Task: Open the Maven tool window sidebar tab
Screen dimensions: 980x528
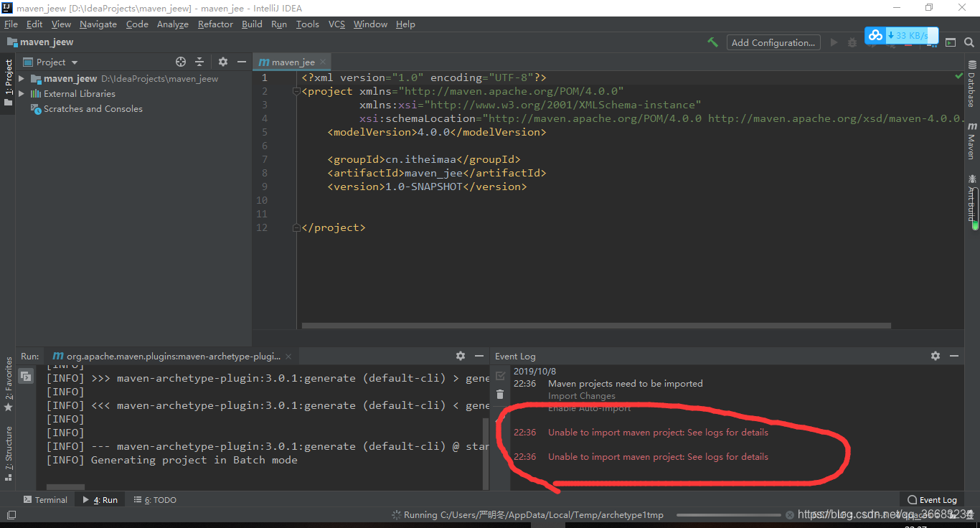Action: coord(971,141)
